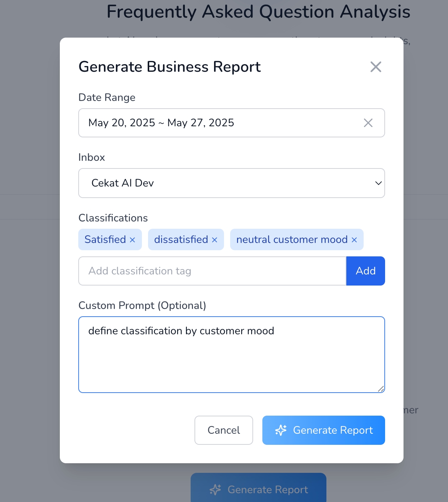Image resolution: width=448 pixels, height=502 pixels.
Task: Expand the Inbox dropdown chevron
Action: [x=378, y=183]
